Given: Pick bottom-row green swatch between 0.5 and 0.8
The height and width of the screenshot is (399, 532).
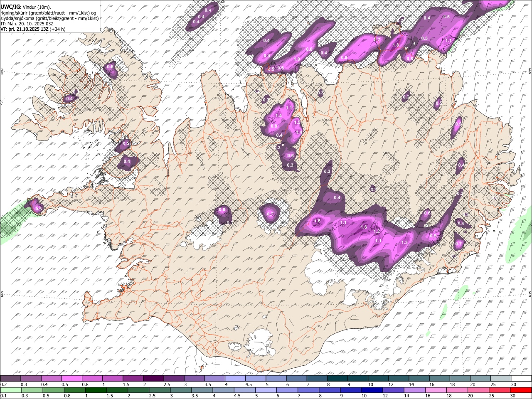Looking at the screenshot, I should click(x=53, y=390).
